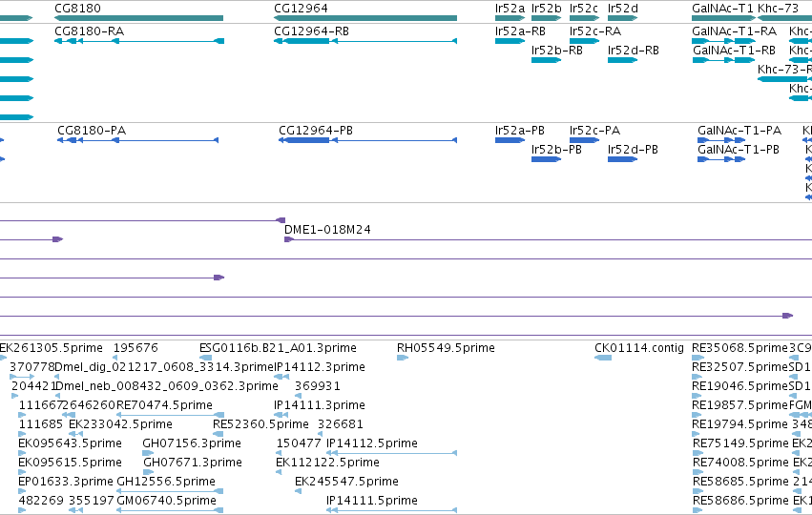Click the EK261305.5prime EST label
This screenshot has height=515, width=812.
tap(52, 348)
